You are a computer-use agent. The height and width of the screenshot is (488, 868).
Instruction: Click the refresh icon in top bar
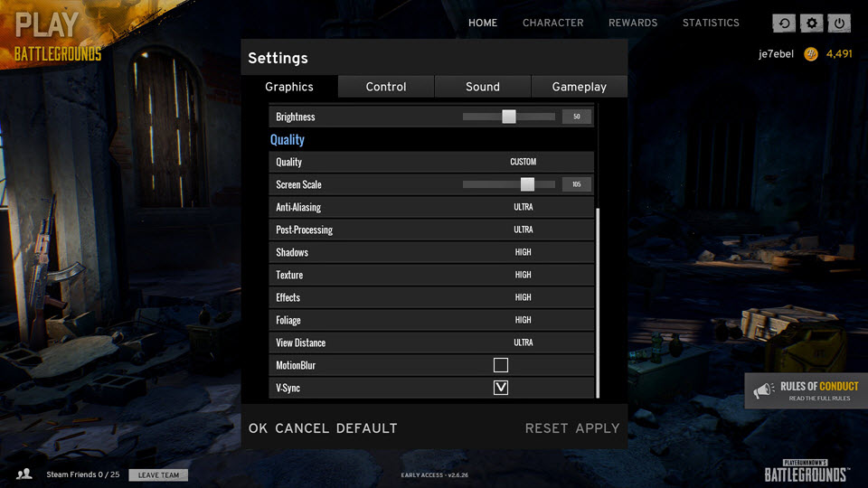point(784,23)
